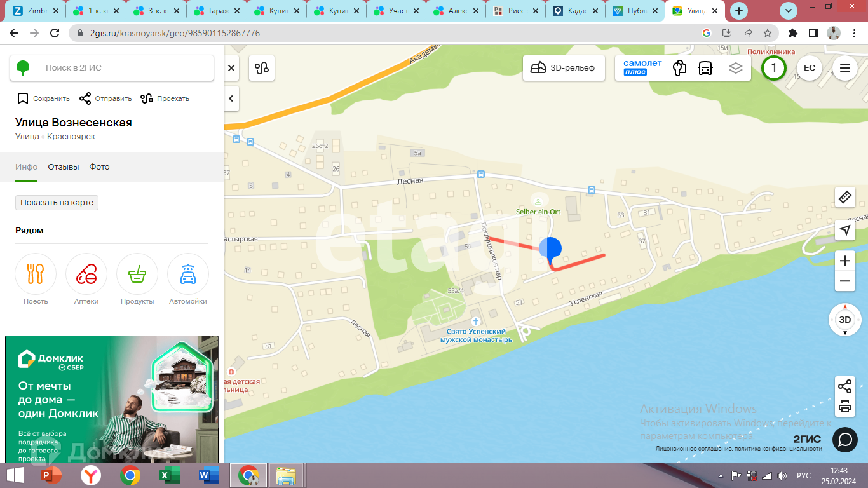Open the Chrome tab search dropdown
Image resolution: width=868 pixels, height=488 pixels.
[x=789, y=10]
